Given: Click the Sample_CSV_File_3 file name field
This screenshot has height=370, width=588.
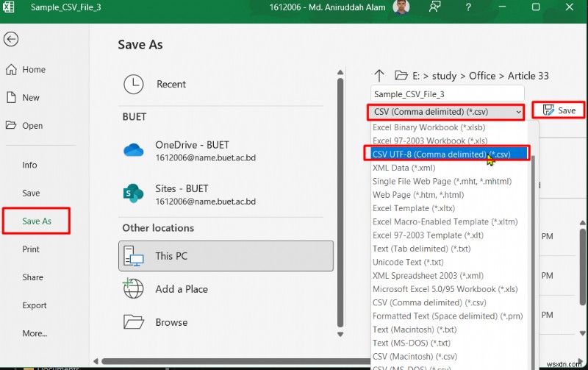Looking at the screenshot, I should (448, 94).
